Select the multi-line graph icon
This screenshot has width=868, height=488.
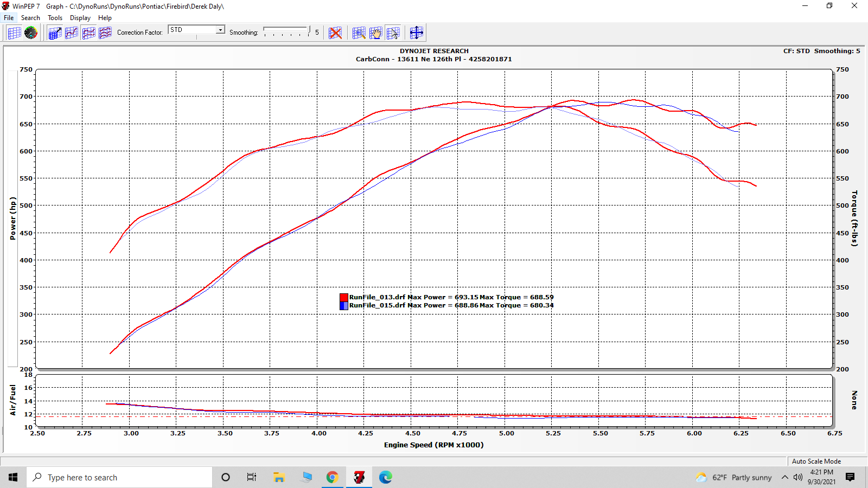[105, 33]
